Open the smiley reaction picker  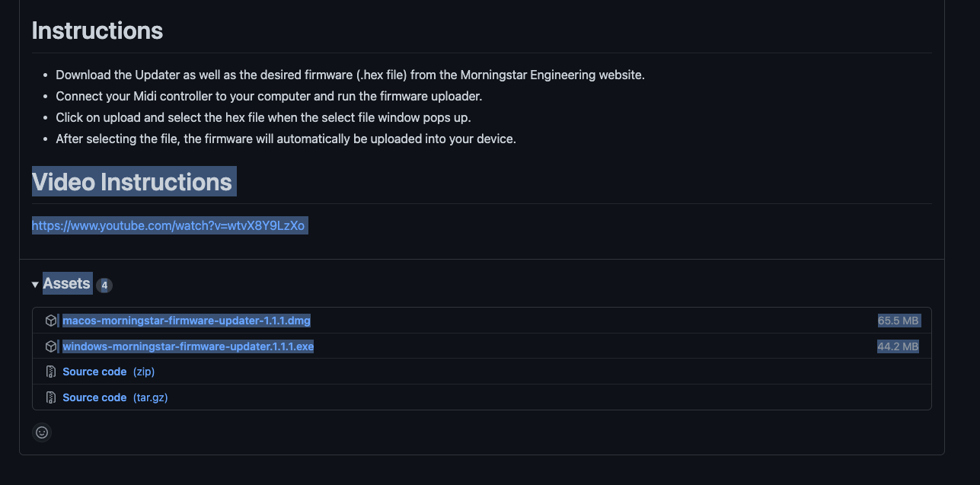[x=42, y=432]
